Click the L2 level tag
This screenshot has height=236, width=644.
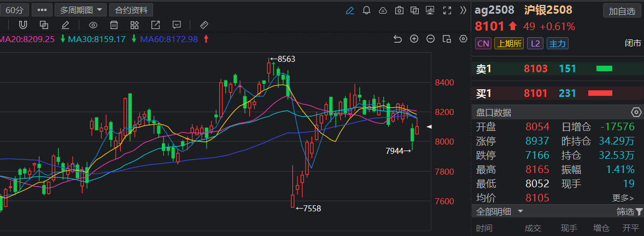[x=534, y=44]
